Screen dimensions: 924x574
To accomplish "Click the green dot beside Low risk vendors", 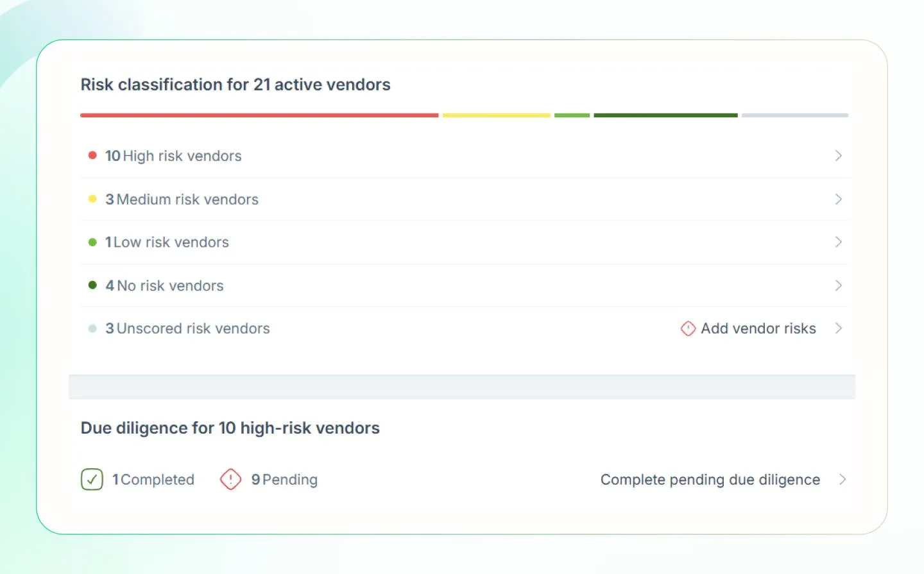I will [x=93, y=242].
